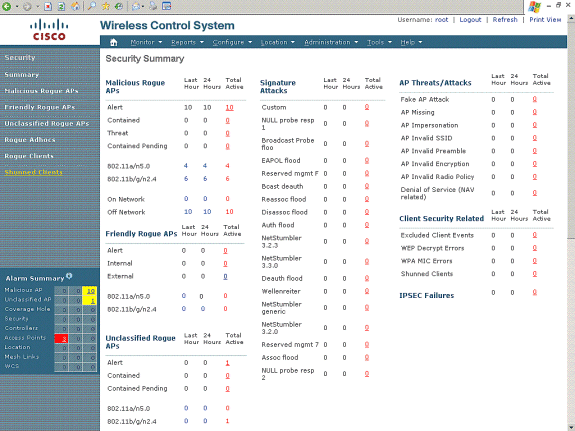
Task: Open the Monitor menu
Action: click(142, 42)
